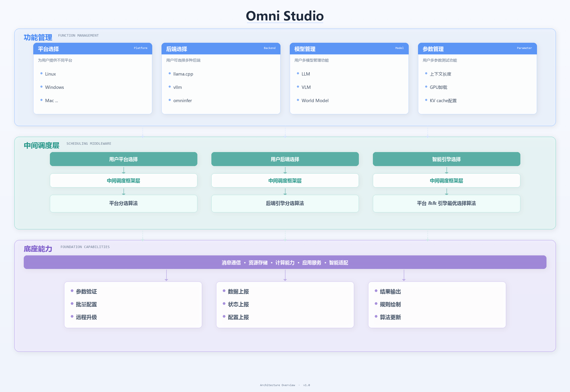Select the World Model entry
The height and width of the screenshot is (392, 570).
click(315, 100)
